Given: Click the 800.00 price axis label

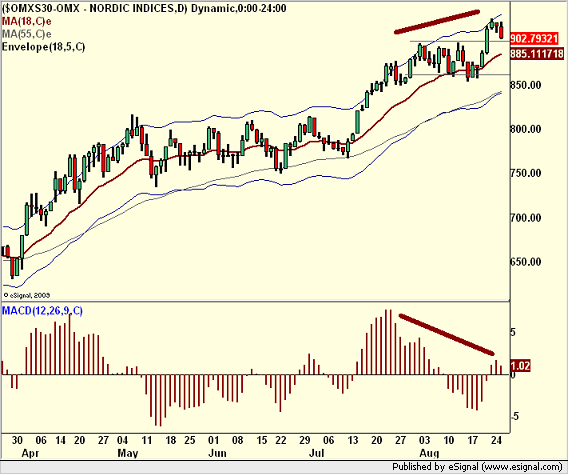Looking at the screenshot, I should tap(526, 129).
